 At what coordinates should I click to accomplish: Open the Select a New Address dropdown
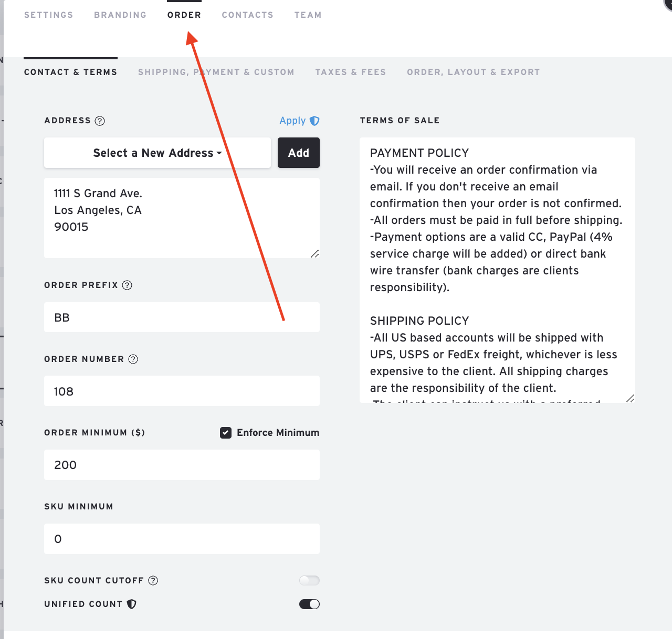point(157,153)
